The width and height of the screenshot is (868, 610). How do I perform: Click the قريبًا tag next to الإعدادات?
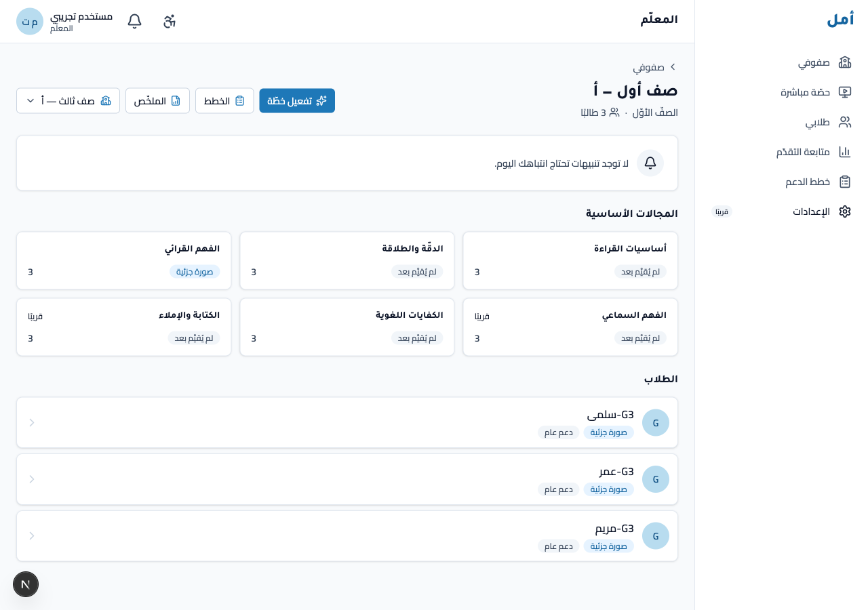click(722, 211)
